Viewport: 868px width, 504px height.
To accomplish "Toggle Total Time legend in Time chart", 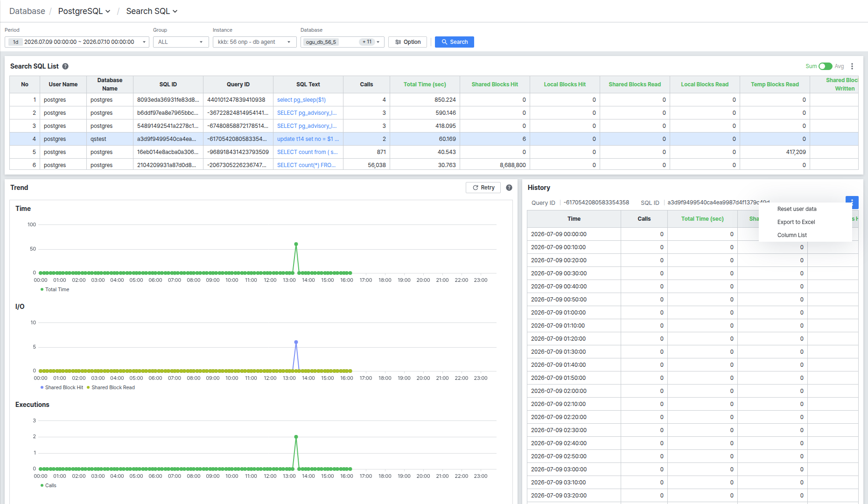I will click(x=55, y=289).
